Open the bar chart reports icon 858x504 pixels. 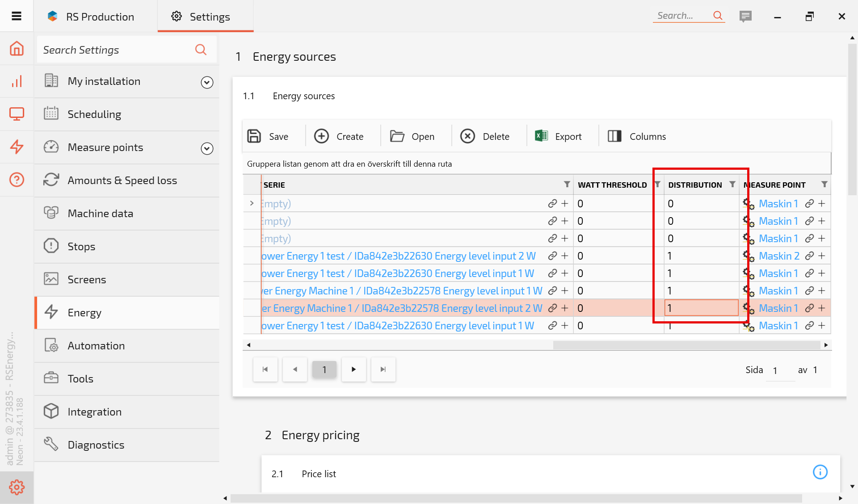pyautogui.click(x=17, y=81)
